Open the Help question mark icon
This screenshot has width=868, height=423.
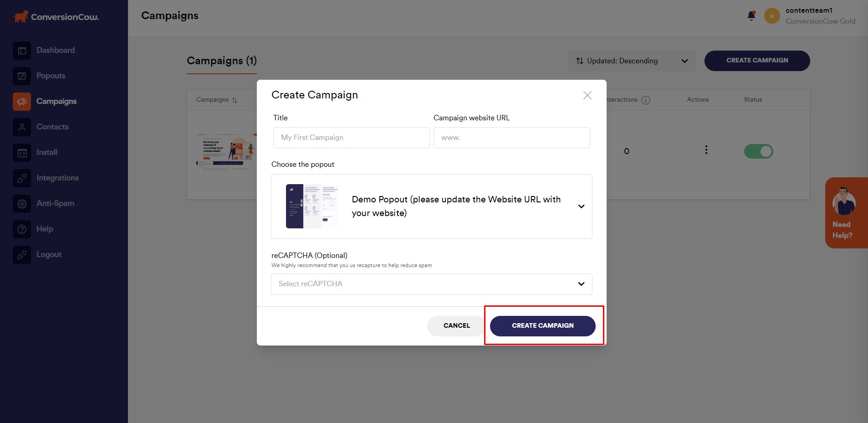22,229
